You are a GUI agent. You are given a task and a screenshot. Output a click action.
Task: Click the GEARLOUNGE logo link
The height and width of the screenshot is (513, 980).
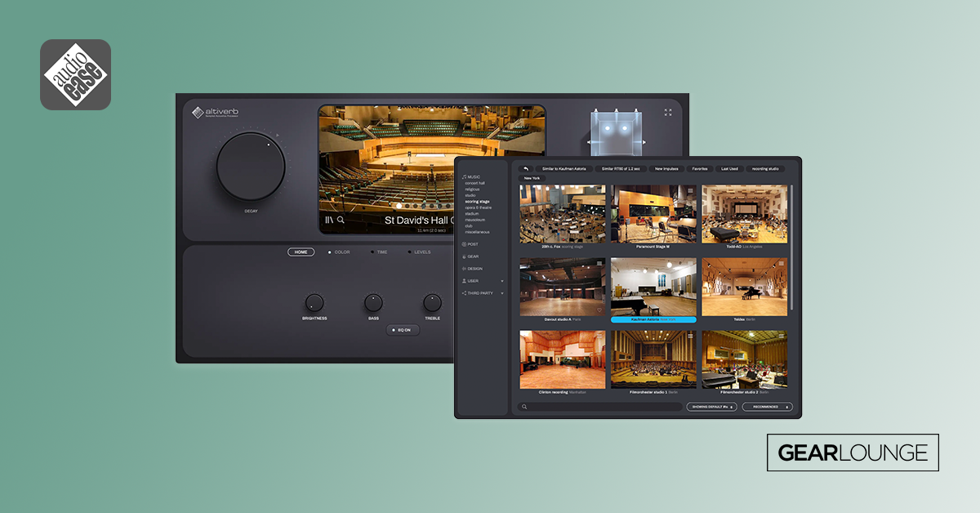853,453
